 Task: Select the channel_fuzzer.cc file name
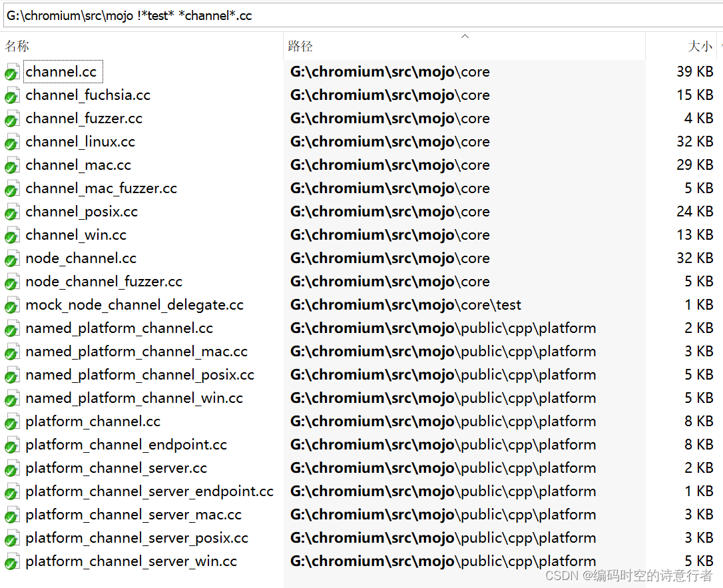pyautogui.click(x=84, y=118)
